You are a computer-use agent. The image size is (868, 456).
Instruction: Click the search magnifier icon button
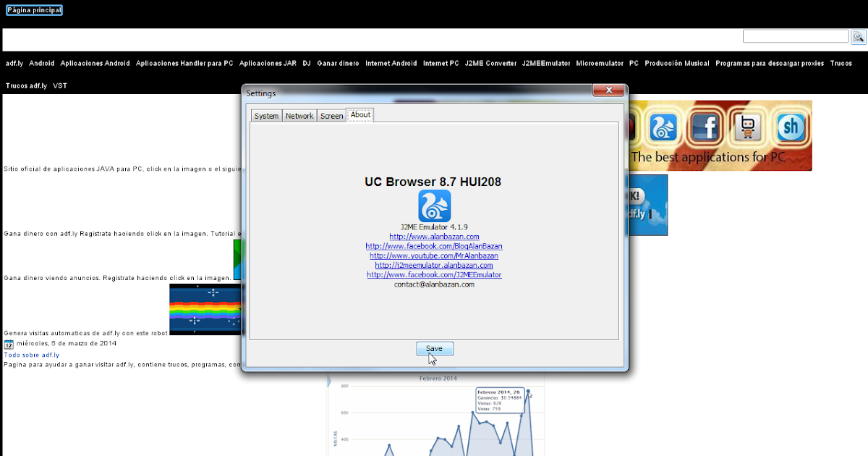tap(858, 36)
